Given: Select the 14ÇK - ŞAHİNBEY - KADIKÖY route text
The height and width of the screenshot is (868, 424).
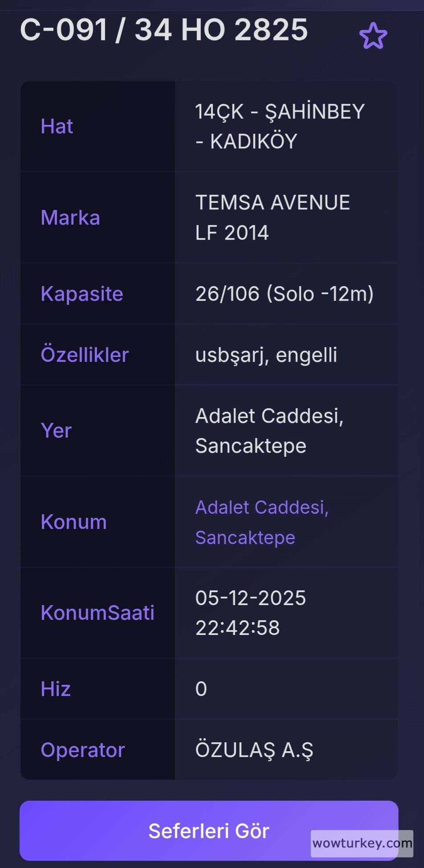Looking at the screenshot, I should pyautogui.click(x=279, y=127).
